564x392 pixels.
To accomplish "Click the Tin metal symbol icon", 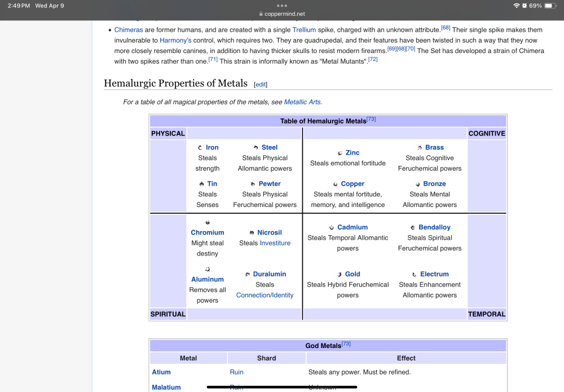I will pyautogui.click(x=201, y=184).
